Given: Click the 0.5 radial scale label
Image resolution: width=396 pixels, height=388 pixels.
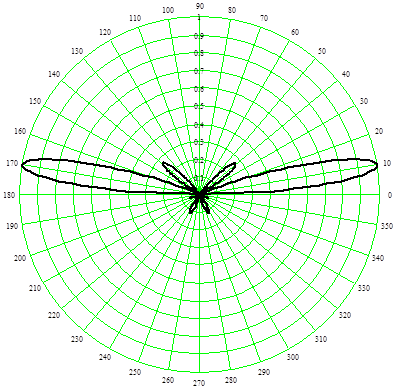Looking at the screenshot, I should point(199,107).
